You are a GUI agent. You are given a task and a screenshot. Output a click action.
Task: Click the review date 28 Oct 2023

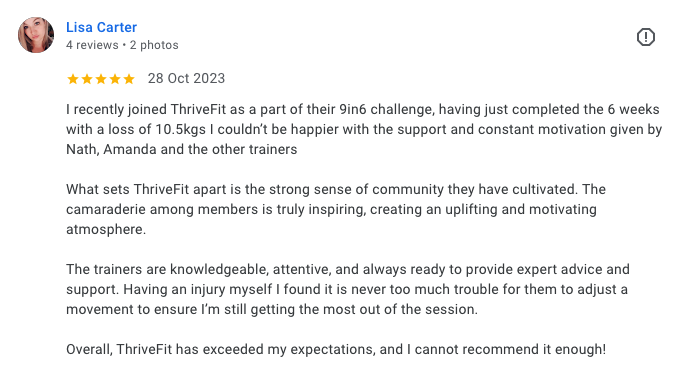186,79
